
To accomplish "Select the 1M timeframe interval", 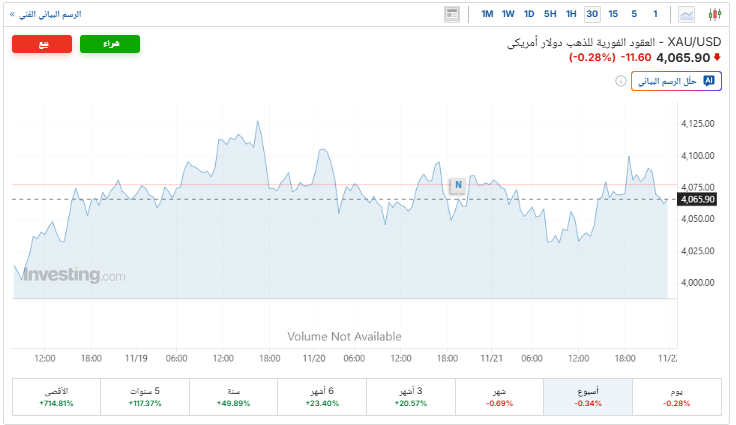I will click(x=487, y=14).
